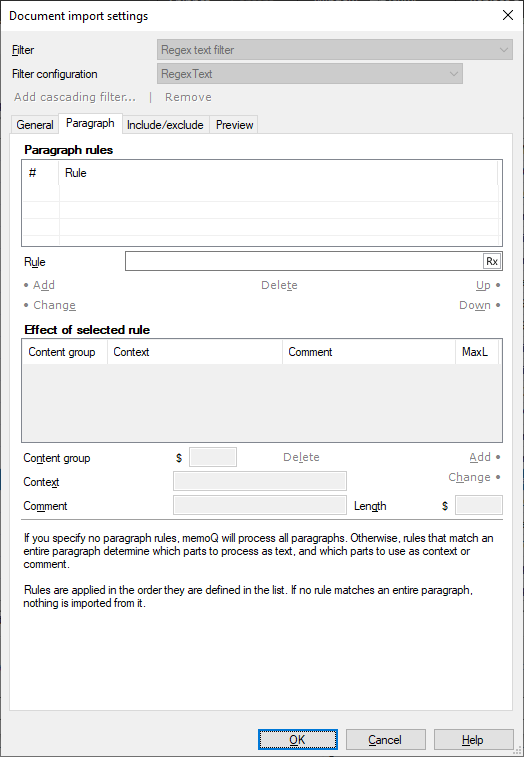Image resolution: width=524 pixels, height=757 pixels.
Task: Open the Filter configuration dropdown showing RegexText
Action: coord(310,74)
